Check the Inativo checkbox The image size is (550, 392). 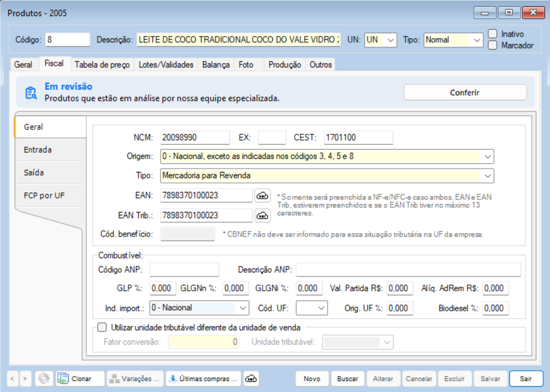(x=493, y=34)
